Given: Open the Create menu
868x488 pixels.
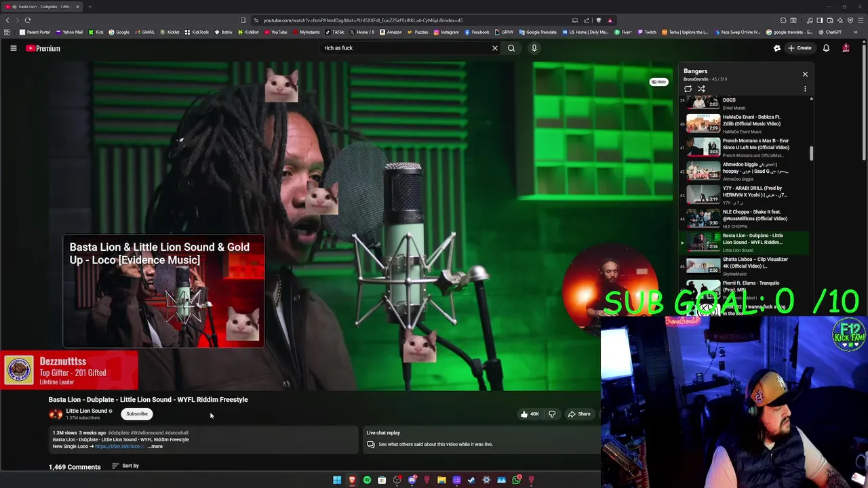Looking at the screenshot, I should (800, 48).
